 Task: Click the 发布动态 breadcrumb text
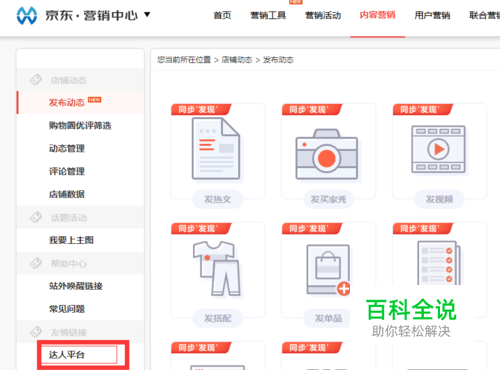pos(278,60)
